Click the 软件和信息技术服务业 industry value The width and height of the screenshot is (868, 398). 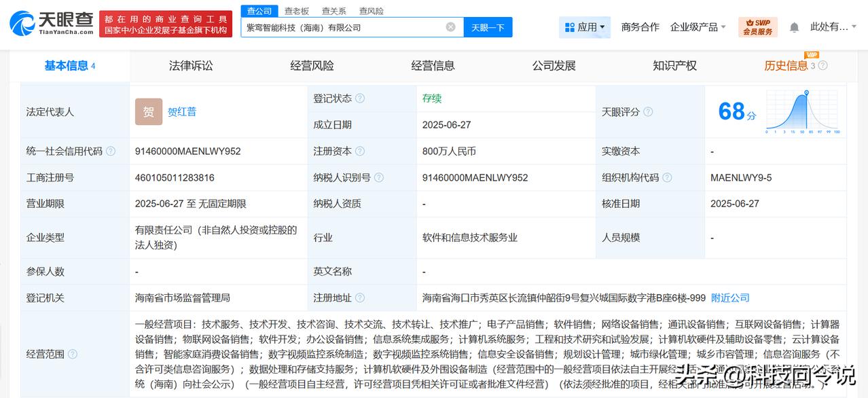pos(470,238)
